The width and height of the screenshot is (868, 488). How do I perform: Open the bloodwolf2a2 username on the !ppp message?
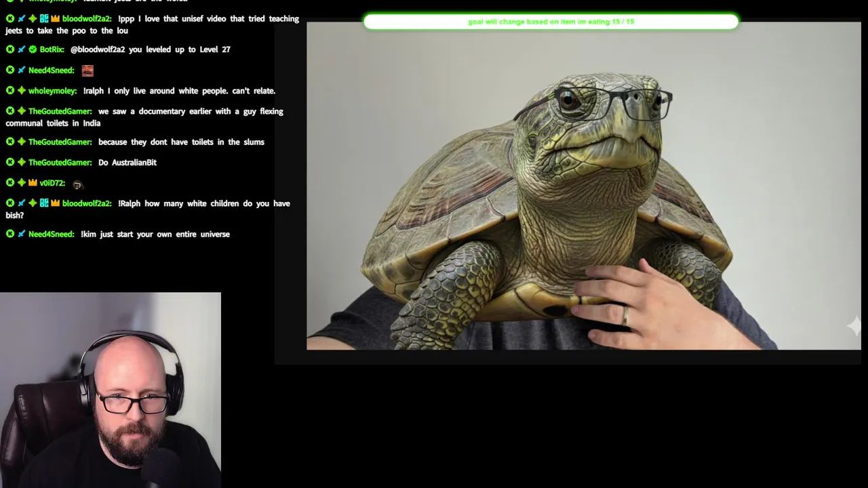pos(87,19)
